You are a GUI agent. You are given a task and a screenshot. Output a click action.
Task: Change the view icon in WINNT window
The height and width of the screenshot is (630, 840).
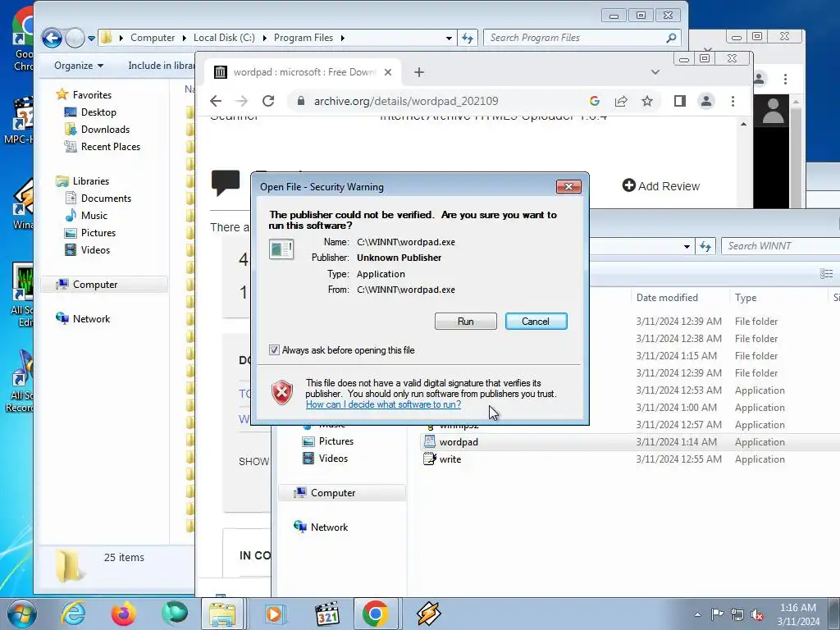pyautogui.click(x=826, y=274)
